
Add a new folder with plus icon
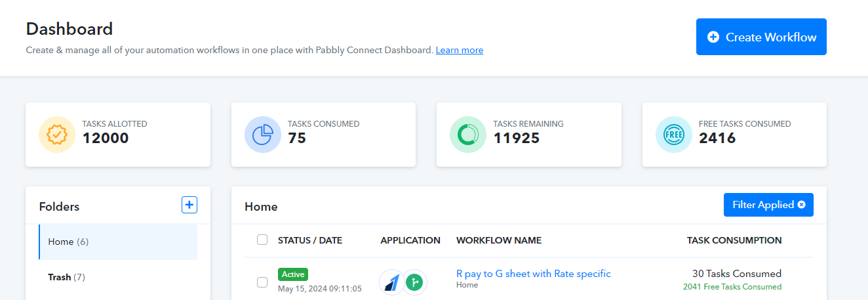pyautogui.click(x=189, y=205)
